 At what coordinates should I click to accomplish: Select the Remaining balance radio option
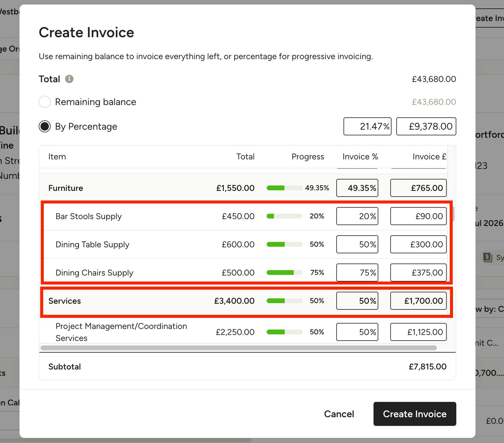coord(45,102)
